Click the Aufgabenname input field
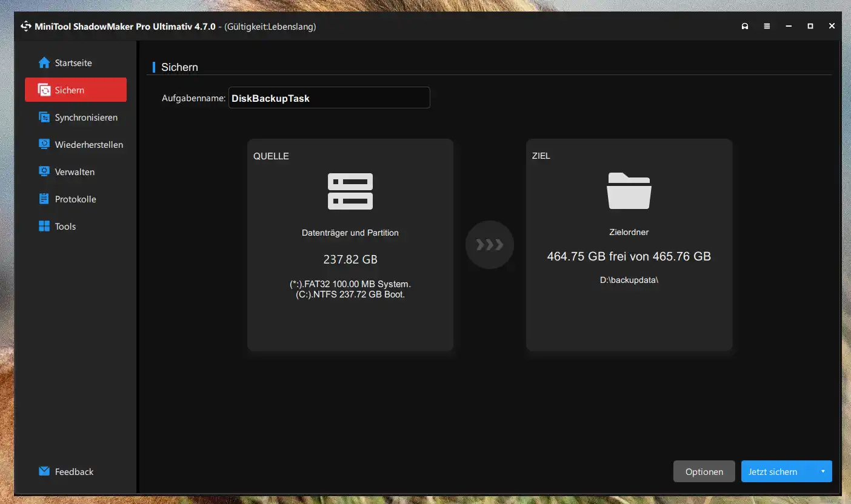851x504 pixels. click(x=329, y=98)
